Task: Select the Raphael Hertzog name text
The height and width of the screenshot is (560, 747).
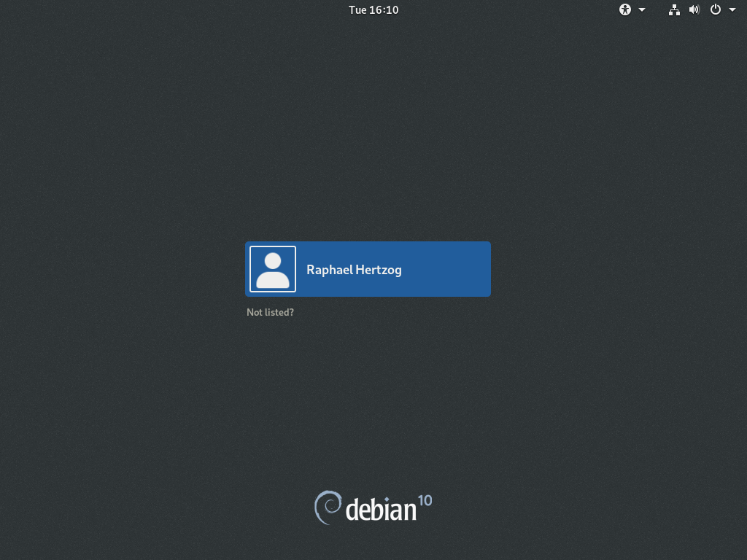Action: tap(354, 270)
